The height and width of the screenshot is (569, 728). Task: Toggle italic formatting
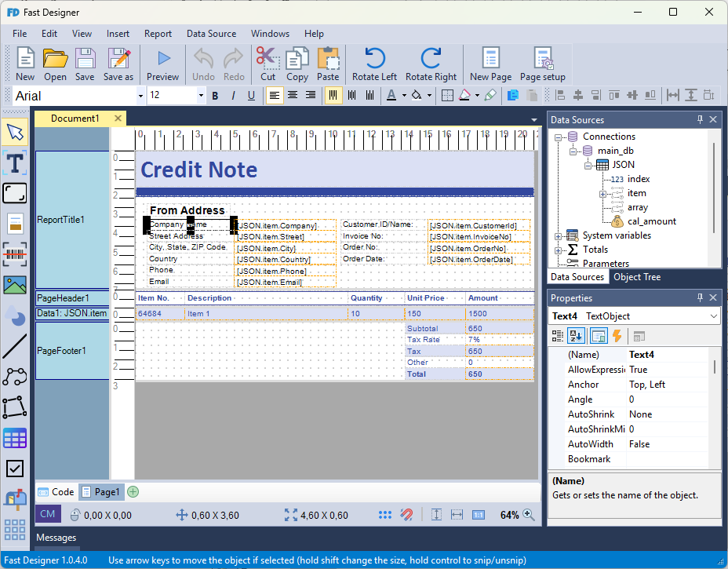(x=233, y=96)
